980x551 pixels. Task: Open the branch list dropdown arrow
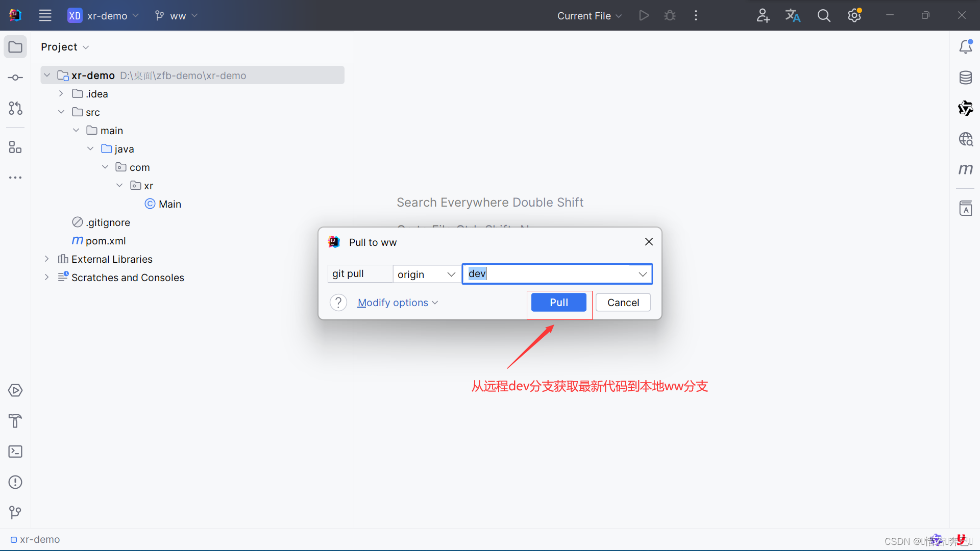tap(643, 274)
